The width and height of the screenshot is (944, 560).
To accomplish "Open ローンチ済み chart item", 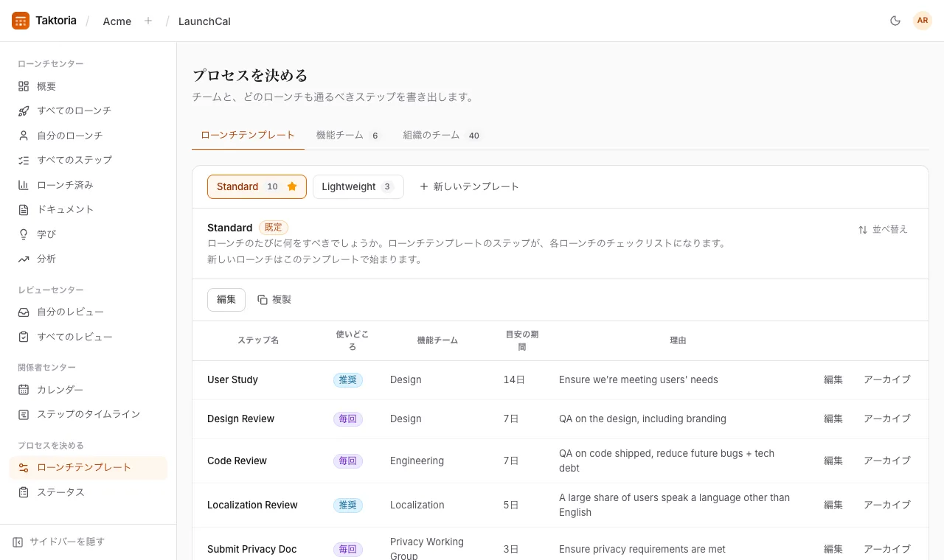I will tap(88, 185).
